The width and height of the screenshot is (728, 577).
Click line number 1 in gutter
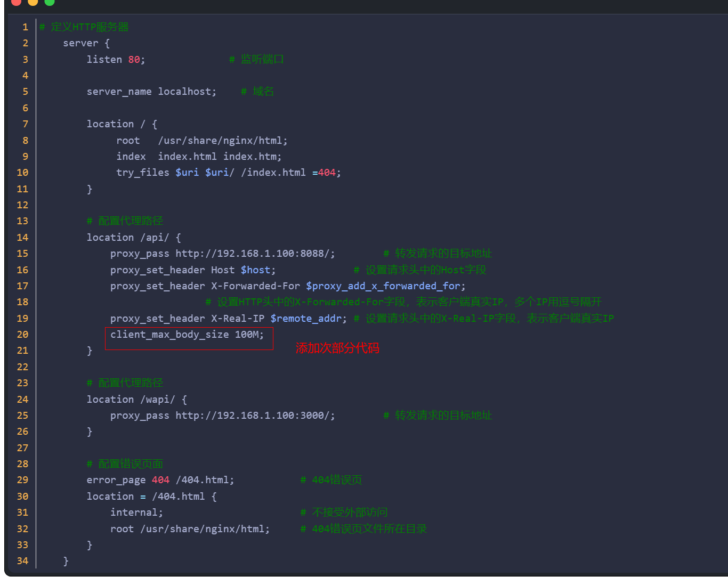[25, 27]
